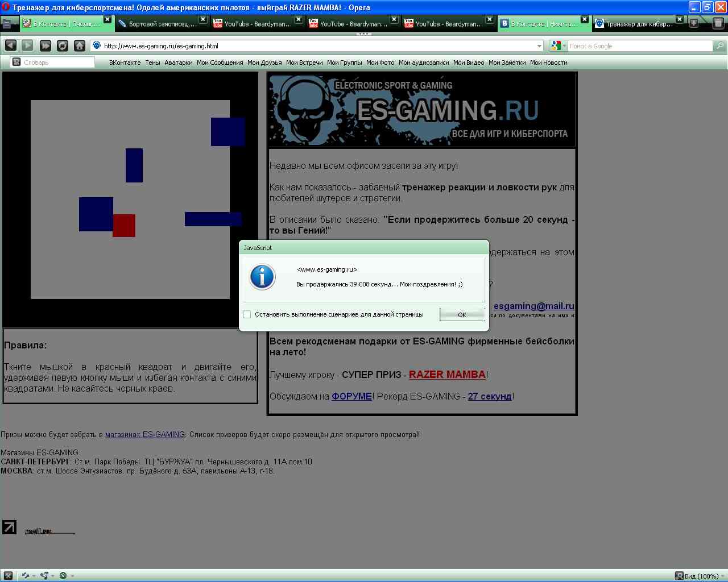Click the search magnifier button
Image resolution: width=728 pixels, height=582 pixels.
720,46
